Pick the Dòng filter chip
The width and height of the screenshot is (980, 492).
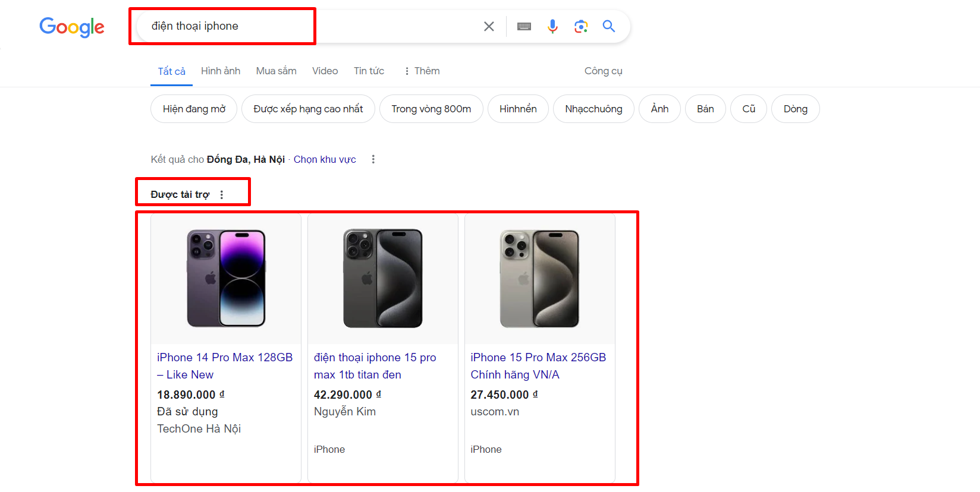pos(795,109)
